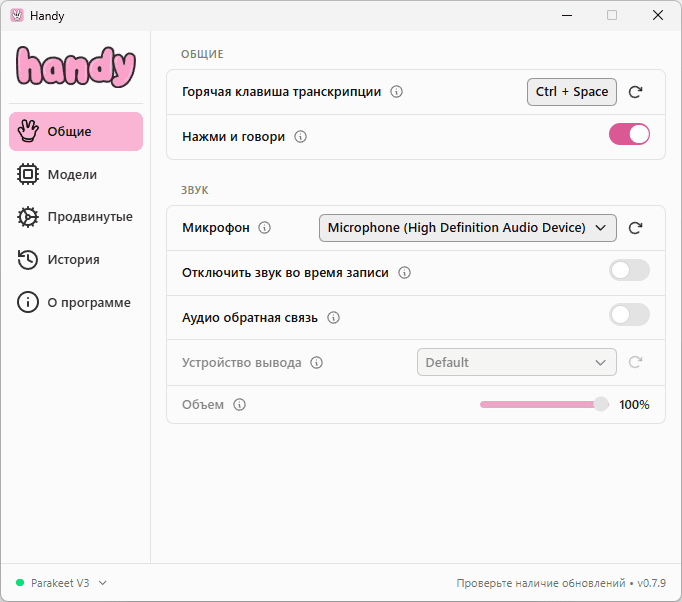The image size is (682, 602).
Task: Toggle the Нажми и говори switch
Action: click(x=629, y=134)
